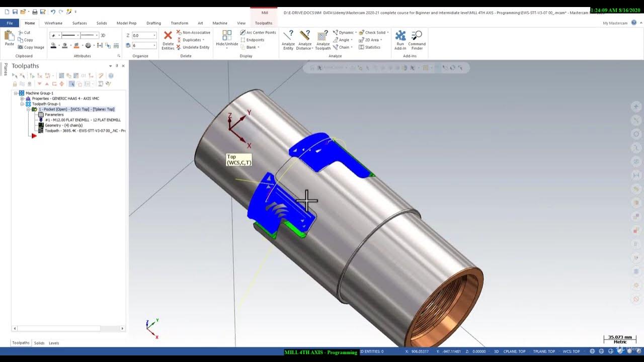Expand the Properties - GENERIC HAAS node
644x362 pixels.
(22, 99)
